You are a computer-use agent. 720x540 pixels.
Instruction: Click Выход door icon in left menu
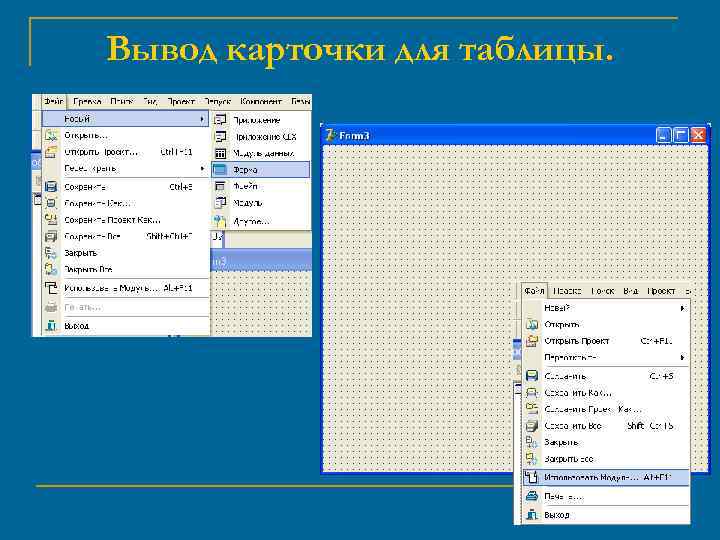[x=51, y=326]
